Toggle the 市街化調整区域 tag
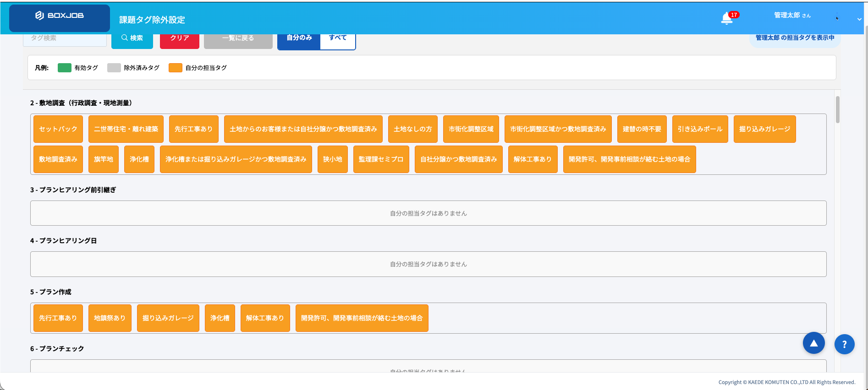 click(x=471, y=129)
